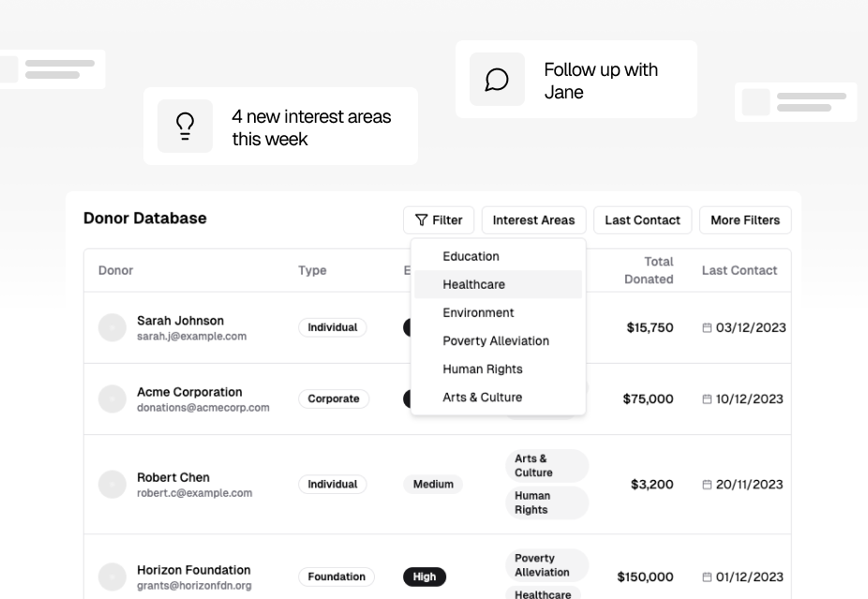
Task: Click the date 01/12/2023
Action: point(750,577)
